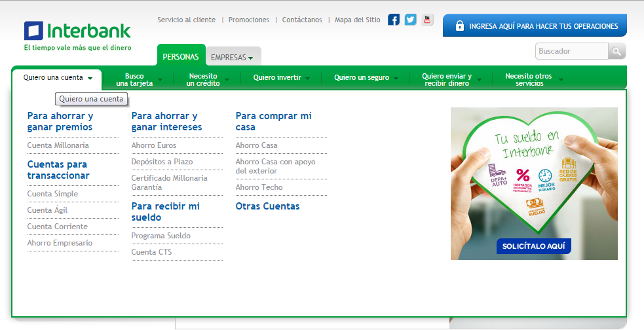The width and height of the screenshot is (644, 330).
Task: Select Cuenta CTS
Action: [x=151, y=252]
